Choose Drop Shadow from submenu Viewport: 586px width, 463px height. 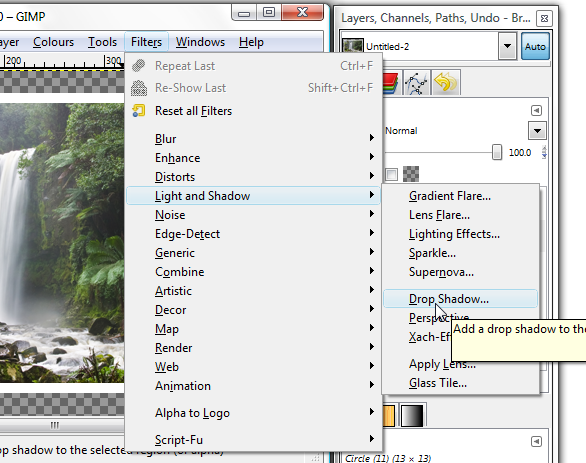(460, 299)
